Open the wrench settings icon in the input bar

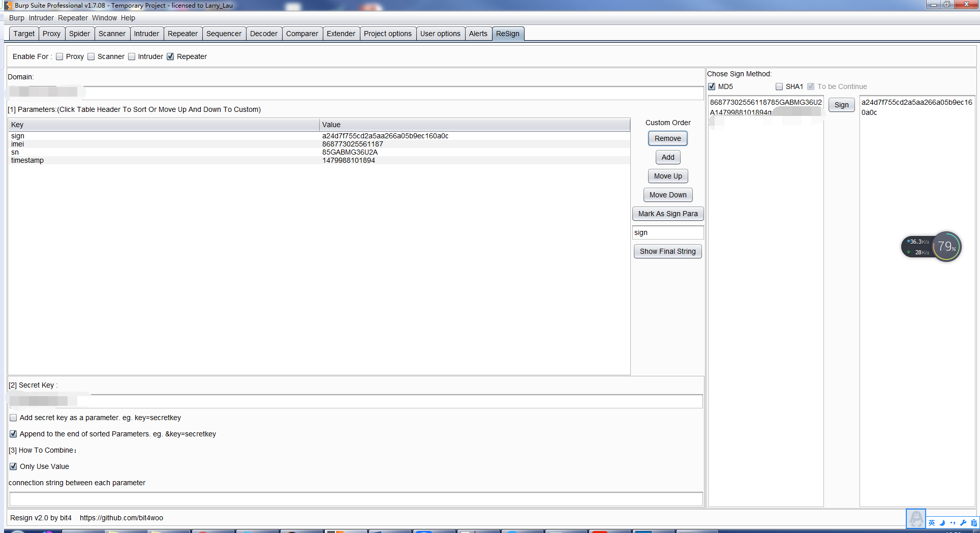pyautogui.click(x=963, y=523)
